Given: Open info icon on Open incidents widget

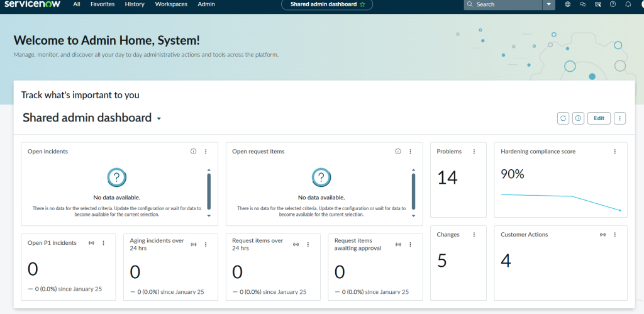Looking at the screenshot, I should (x=194, y=152).
